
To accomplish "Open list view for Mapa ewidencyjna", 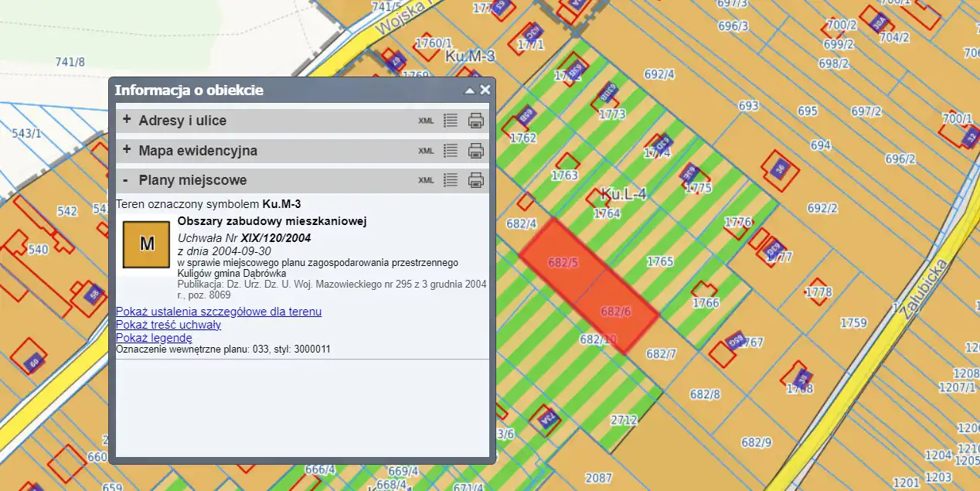I will (451, 151).
